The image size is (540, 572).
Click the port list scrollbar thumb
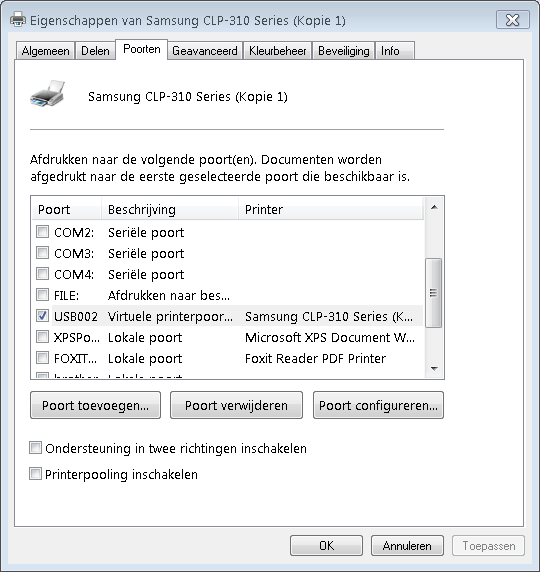coord(434,293)
